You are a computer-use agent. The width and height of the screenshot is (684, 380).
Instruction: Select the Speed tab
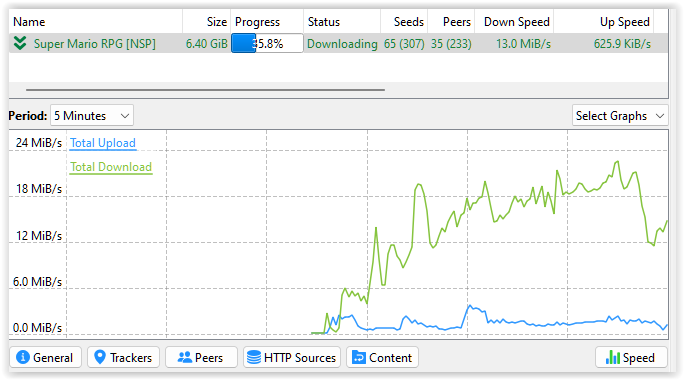click(x=631, y=357)
